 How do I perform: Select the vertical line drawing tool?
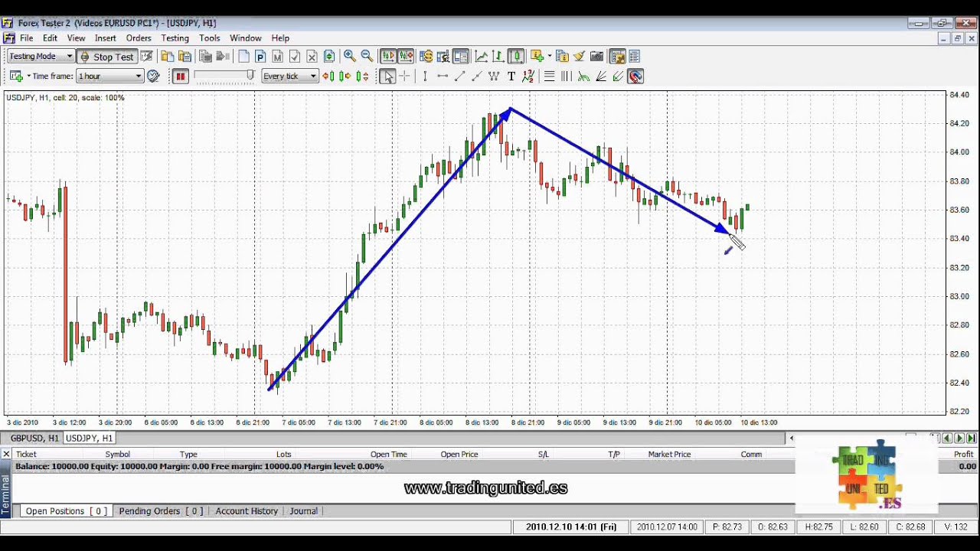tap(425, 76)
